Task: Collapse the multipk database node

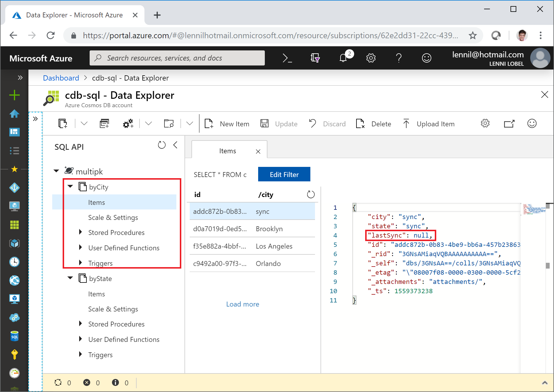Action: (56, 171)
